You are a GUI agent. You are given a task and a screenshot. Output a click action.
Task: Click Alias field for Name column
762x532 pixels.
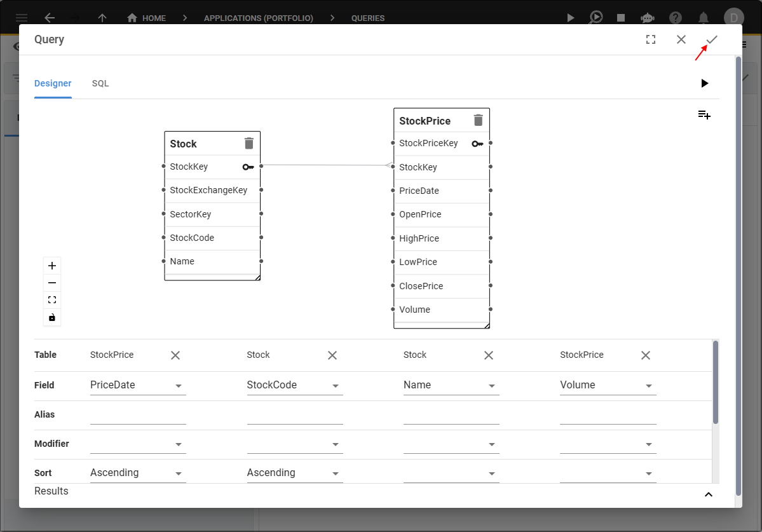pyautogui.click(x=451, y=415)
